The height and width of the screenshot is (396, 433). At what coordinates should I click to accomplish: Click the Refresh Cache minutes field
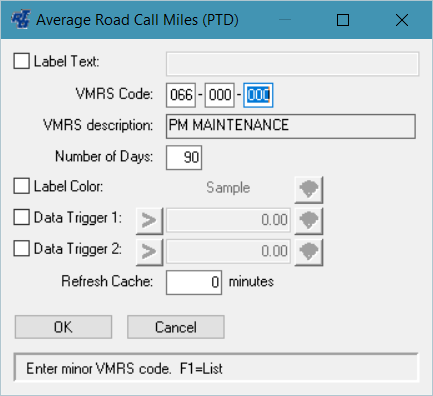(194, 282)
